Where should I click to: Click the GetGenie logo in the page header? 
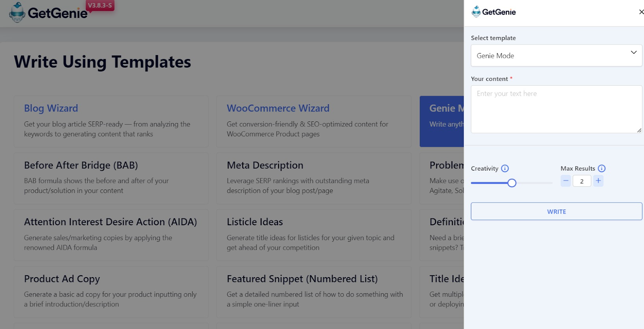click(48, 12)
